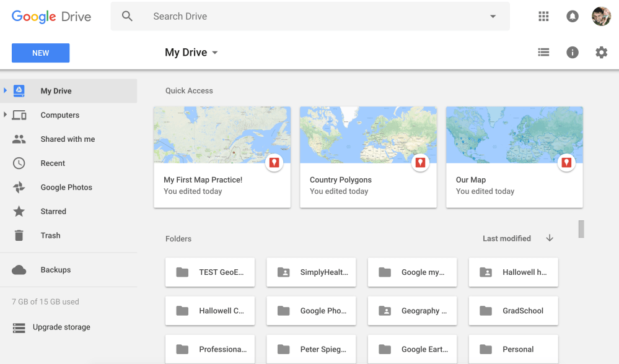Reverse sort direction arrow next to Last modified
This screenshot has width=619, height=364.
click(550, 238)
